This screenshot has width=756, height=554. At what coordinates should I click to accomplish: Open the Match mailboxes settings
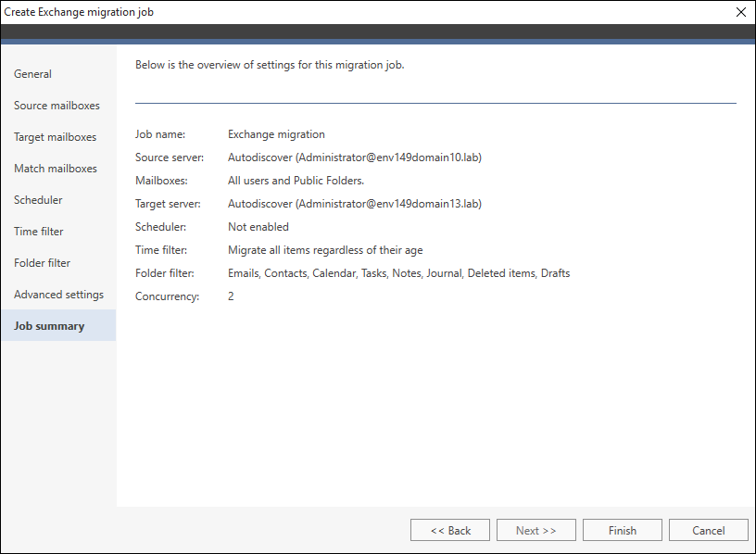coord(56,168)
